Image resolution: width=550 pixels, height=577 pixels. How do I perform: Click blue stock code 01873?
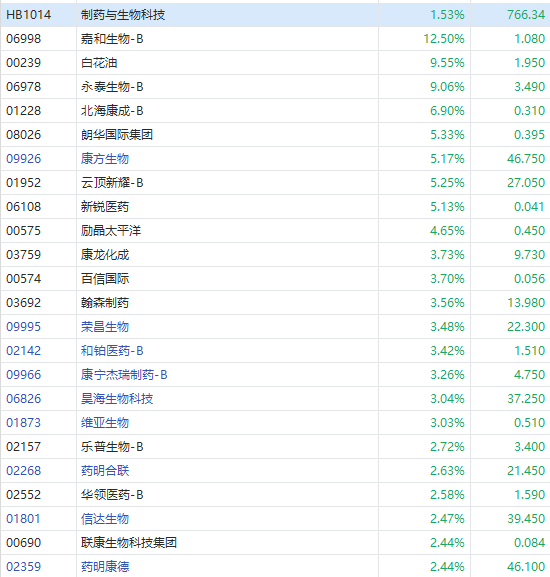tap(24, 422)
